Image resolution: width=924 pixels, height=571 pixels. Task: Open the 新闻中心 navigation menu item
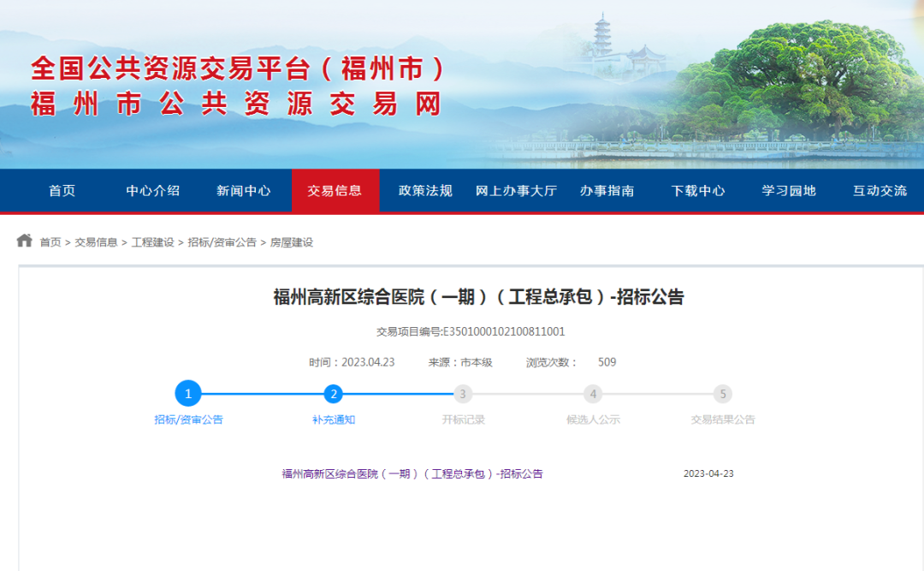tap(244, 191)
